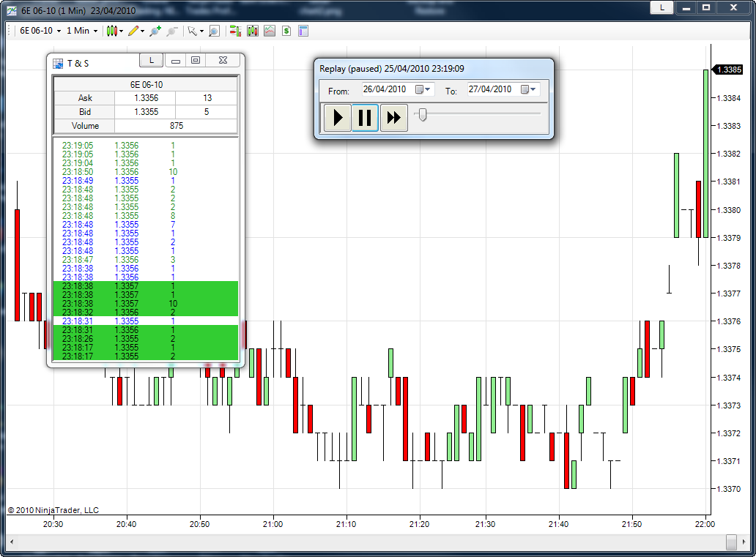Open the drawing tools dropdown arrow
This screenshot has width=756, height=557.
[x=142, y=31]
